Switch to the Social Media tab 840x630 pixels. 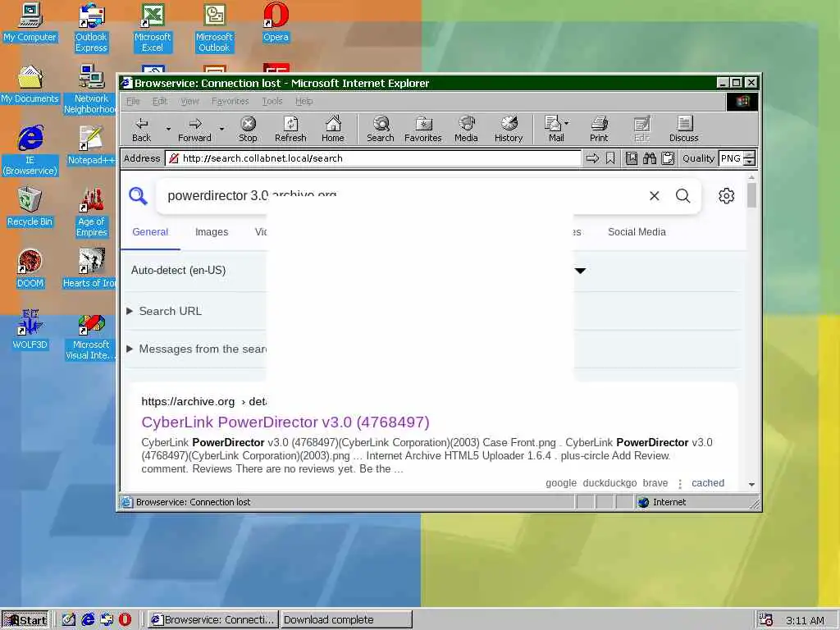click(637, 232)
